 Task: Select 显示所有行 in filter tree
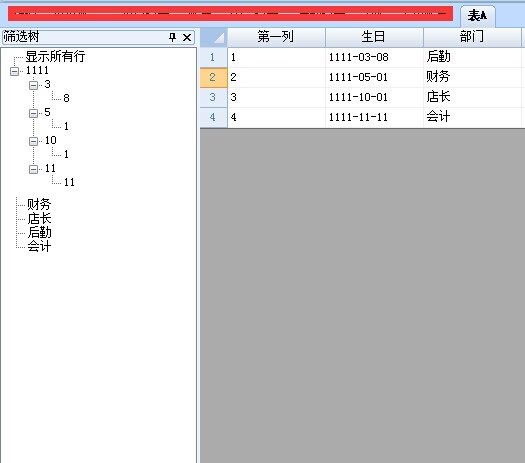pos(55,56)
